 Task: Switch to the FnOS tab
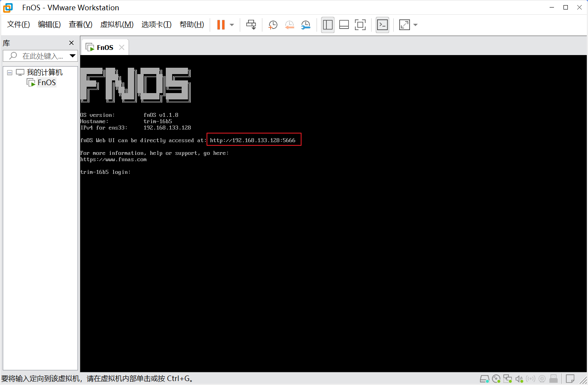[105, 48]
